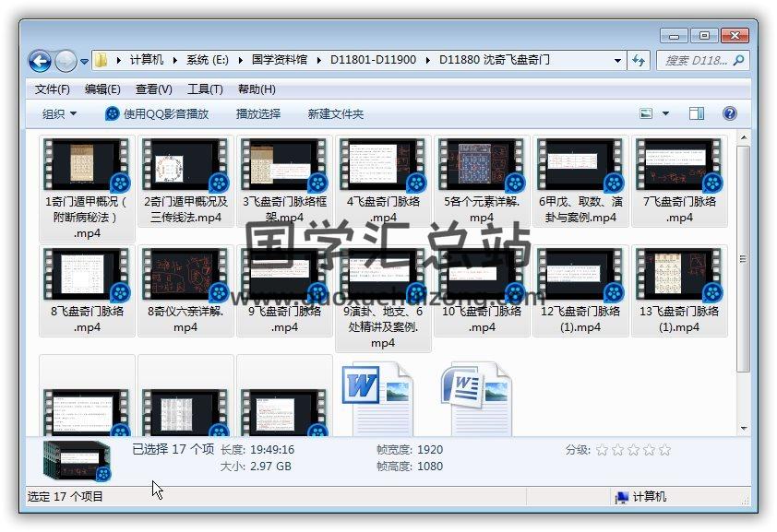
Task: Open the 文件(F) menu
Action: 53,89
